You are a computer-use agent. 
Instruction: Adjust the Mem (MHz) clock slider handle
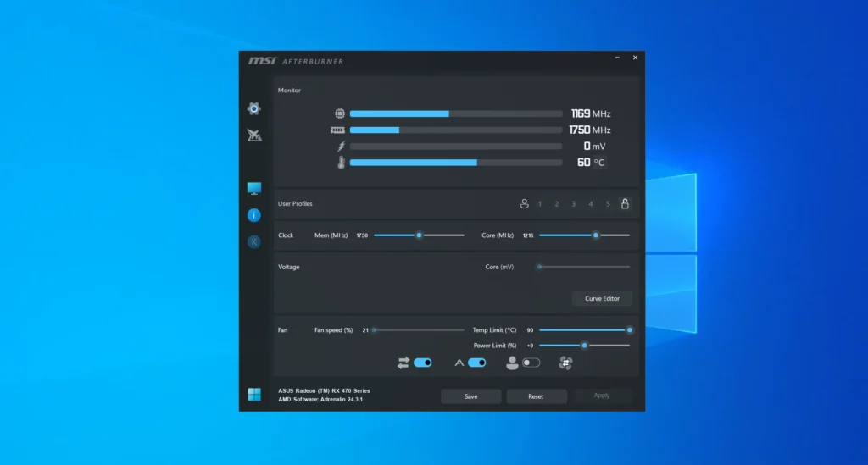click(x=419, y=235)
